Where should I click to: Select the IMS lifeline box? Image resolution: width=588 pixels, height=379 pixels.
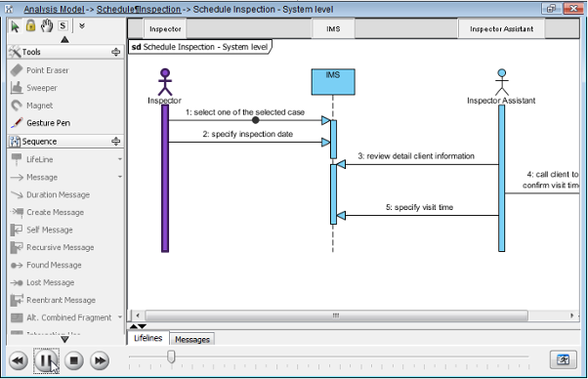point(333,82)
